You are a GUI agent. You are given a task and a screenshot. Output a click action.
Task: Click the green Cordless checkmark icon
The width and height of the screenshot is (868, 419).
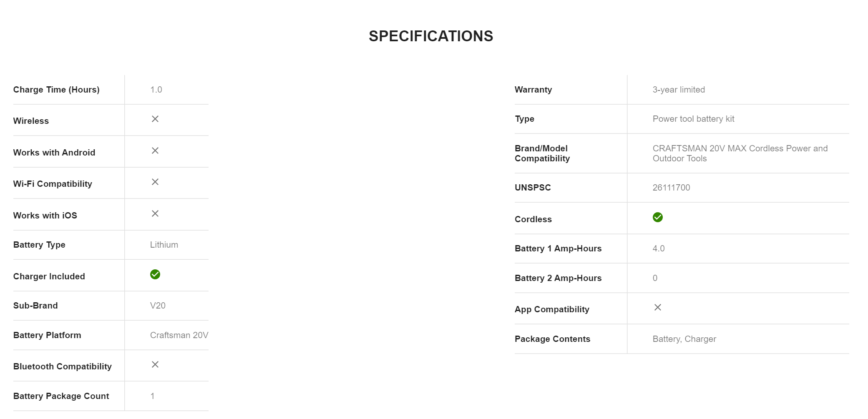coord(657,218)
